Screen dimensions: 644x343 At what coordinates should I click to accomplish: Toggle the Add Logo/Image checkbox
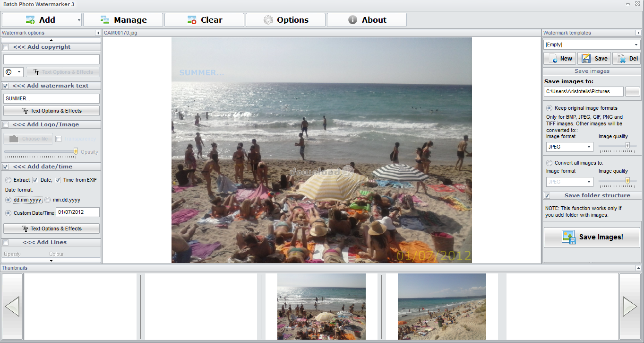6,124
